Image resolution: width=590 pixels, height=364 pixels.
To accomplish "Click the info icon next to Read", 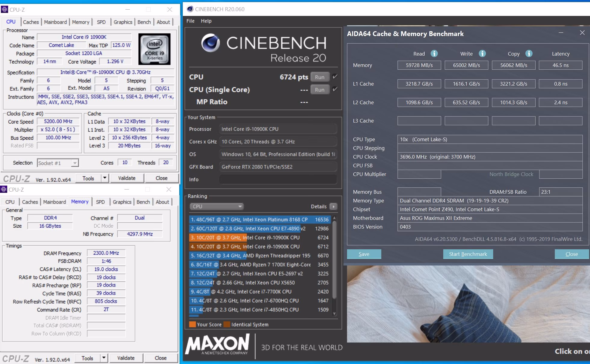I will click(x=434, y=53).
